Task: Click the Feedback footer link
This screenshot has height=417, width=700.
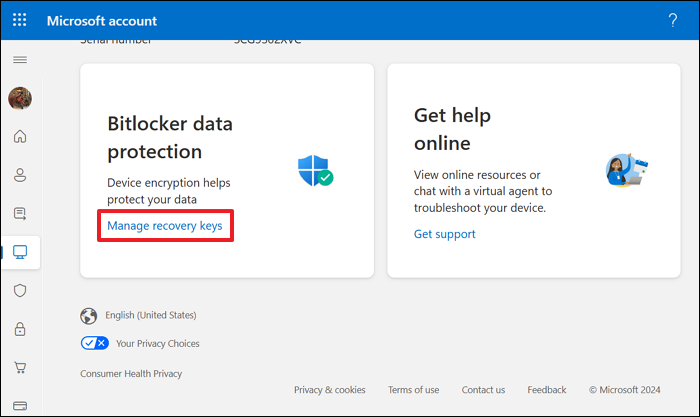Action: pos(546,390)
